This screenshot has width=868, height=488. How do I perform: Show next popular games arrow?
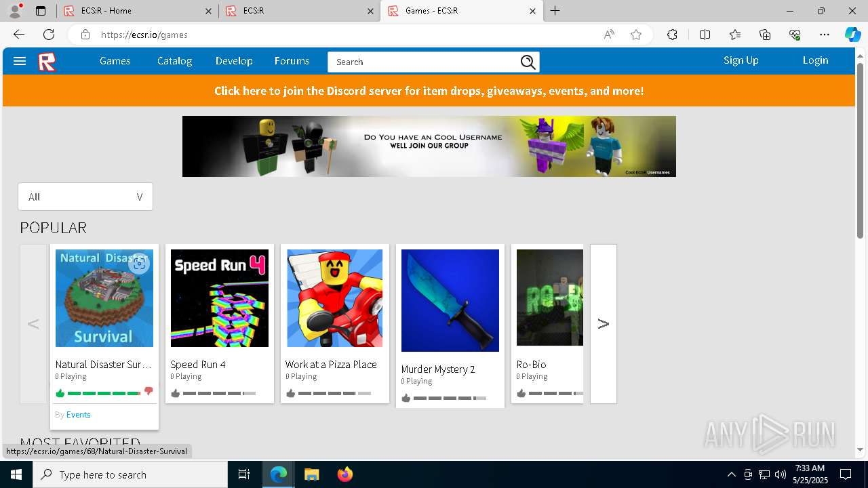tap(604, 324)
